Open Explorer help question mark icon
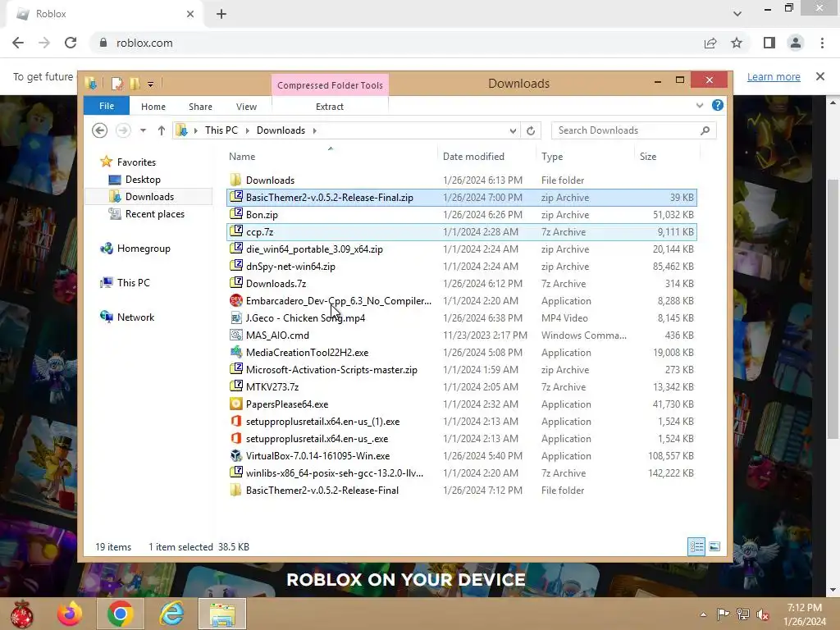The image size is (840, 630). [x=717, y=105]
